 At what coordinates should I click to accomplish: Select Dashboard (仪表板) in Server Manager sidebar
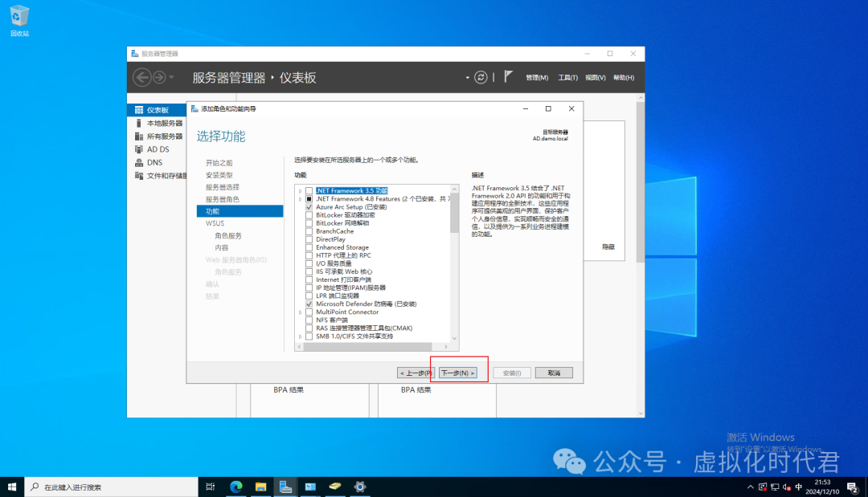pos(157,110)
